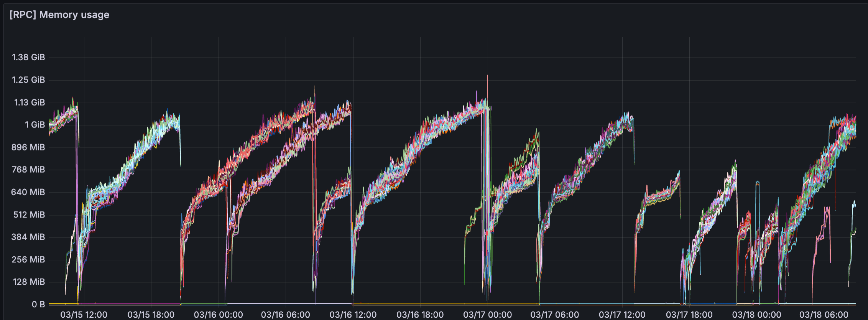Click the 640 MiB y-axis label
The height and width of the screenshot is (320, 868).
[28, 192]
